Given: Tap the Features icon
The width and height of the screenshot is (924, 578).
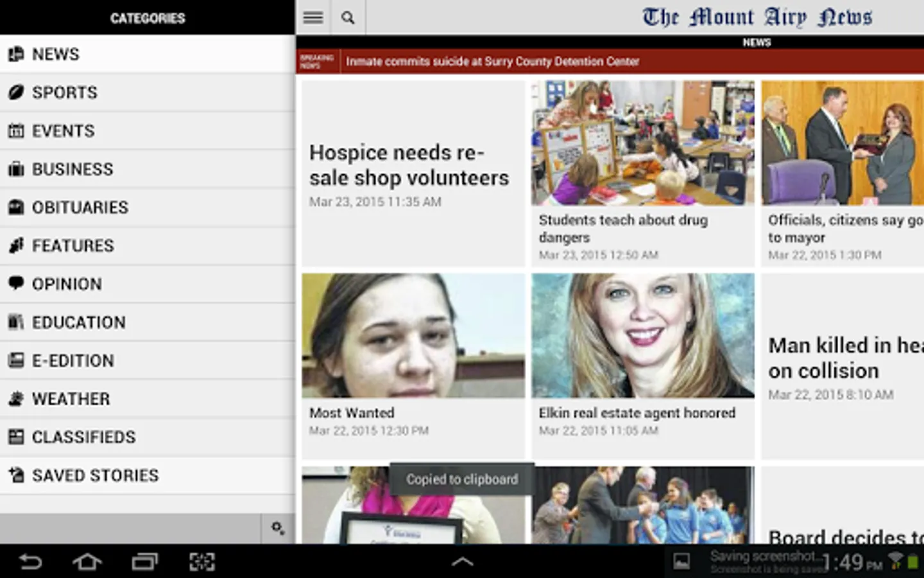Looking at the screenshot, I should (16, 245).
